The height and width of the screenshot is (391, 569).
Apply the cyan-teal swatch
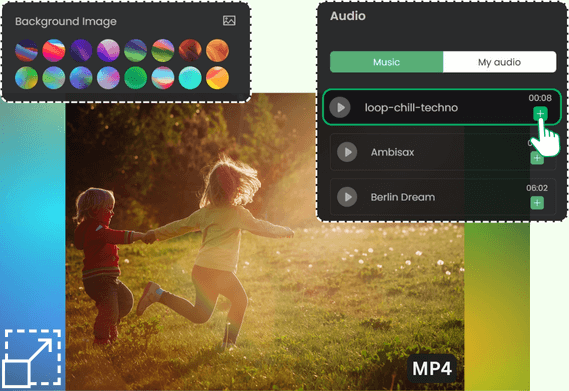(x=190, y=78)
